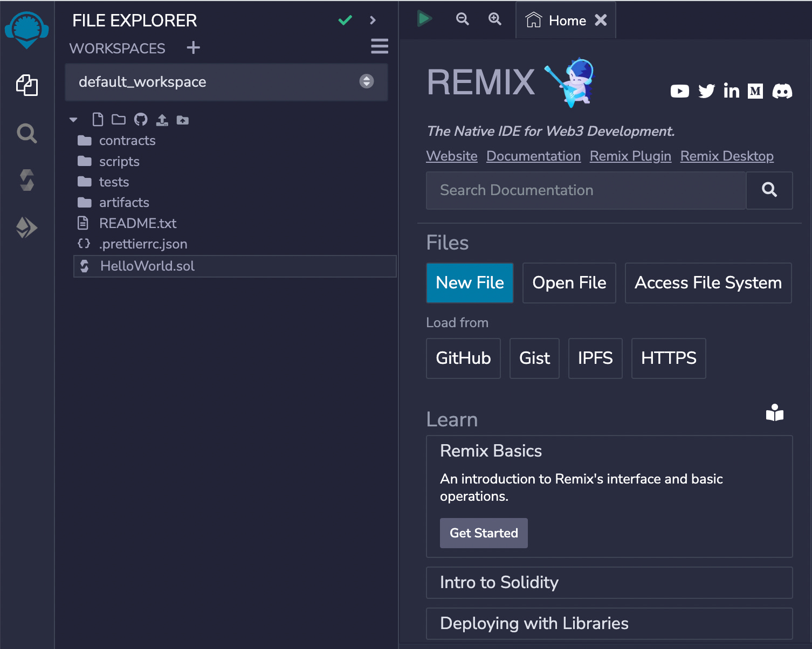Click the Open File button
Image resolution: width=812 pixels, height=649 pixels.
569,283
